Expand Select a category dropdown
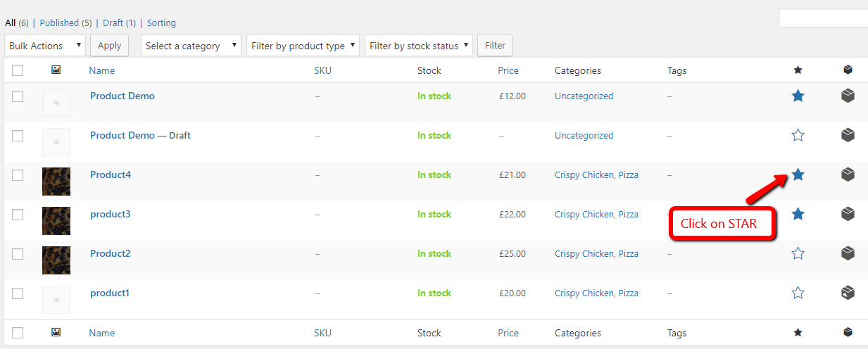 191,46
